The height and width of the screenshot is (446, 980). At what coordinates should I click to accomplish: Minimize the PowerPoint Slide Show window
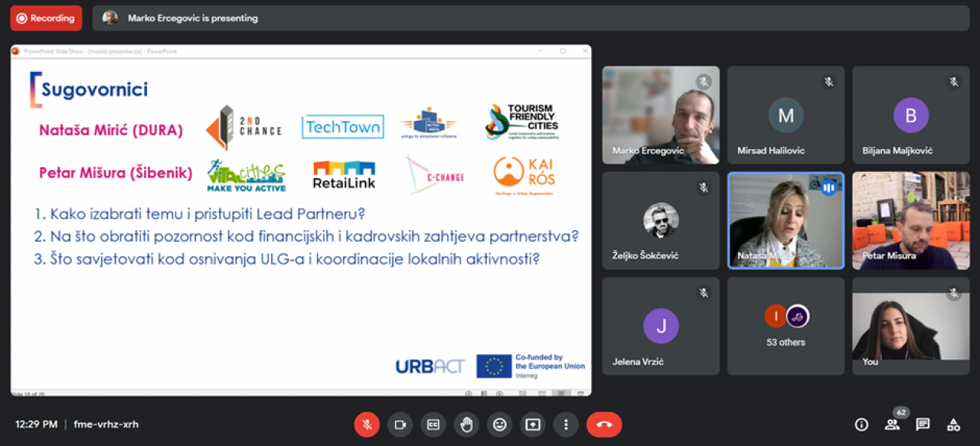(542, 51)
